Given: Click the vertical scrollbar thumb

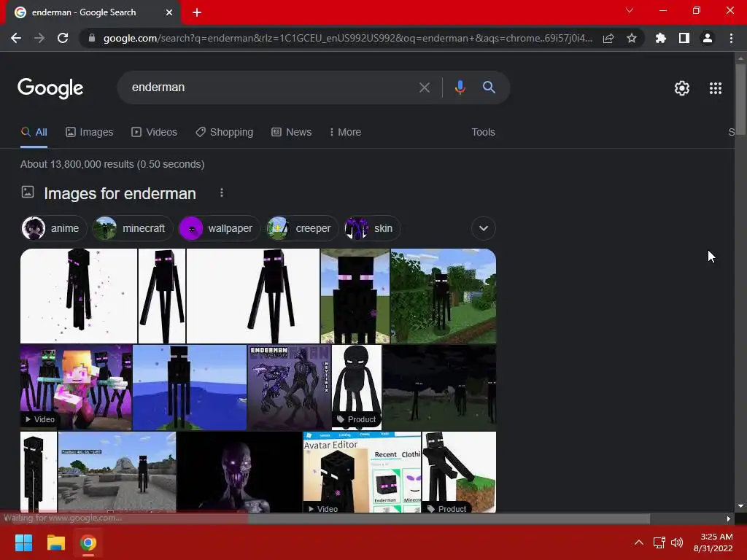Looking at the screenshot, I should click(740, 100).
